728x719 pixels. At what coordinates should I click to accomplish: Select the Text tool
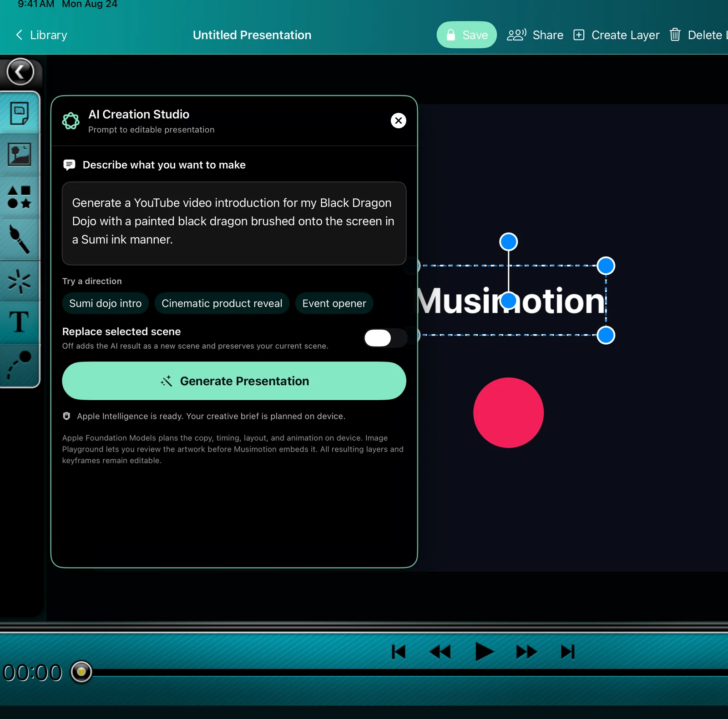click(20, 322)
